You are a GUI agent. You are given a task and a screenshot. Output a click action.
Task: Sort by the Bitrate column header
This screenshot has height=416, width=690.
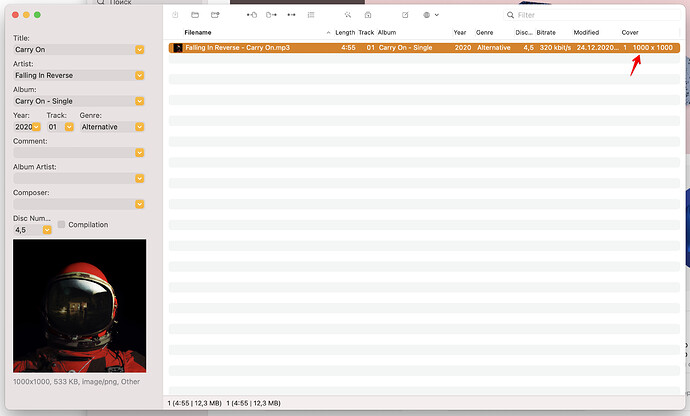(546, 33)
